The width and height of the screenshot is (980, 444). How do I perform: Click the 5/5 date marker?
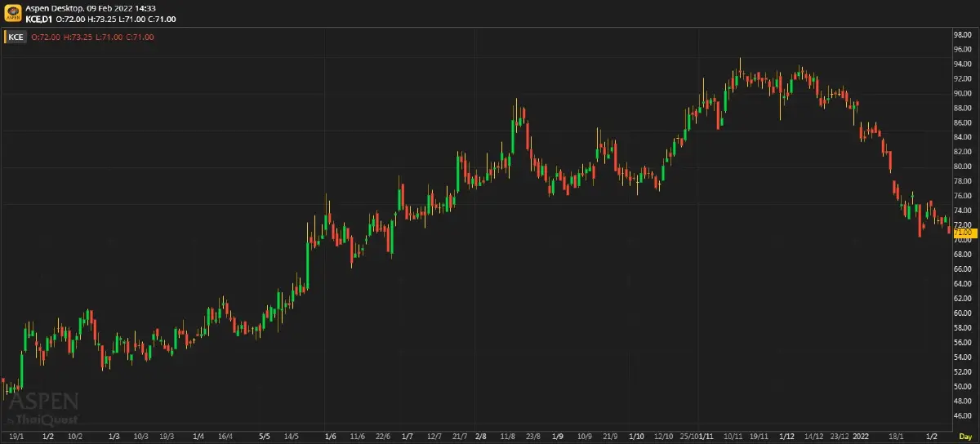click(x=264, y=437)
